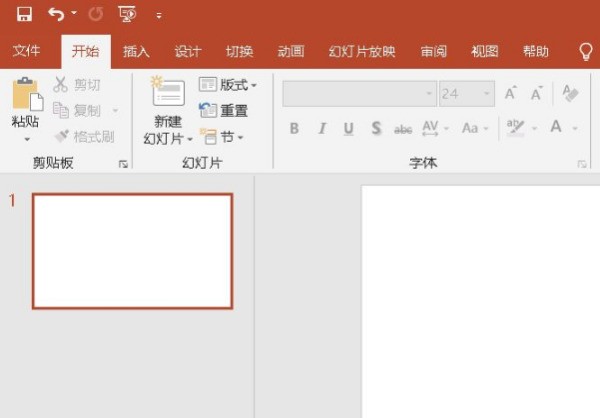The image size is (600, 418).
Task: Switch to the 插入 tab
Action: tap(136, 51)
